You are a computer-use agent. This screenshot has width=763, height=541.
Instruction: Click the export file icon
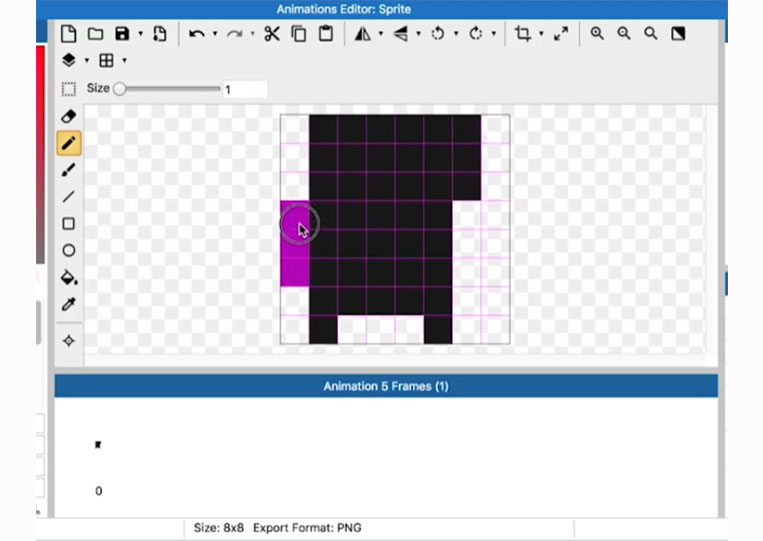160,34
